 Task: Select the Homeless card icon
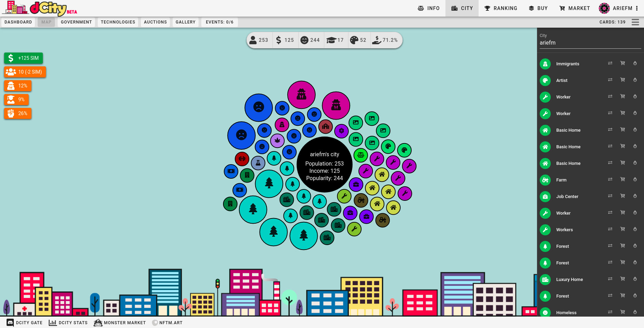click(545, 312)
